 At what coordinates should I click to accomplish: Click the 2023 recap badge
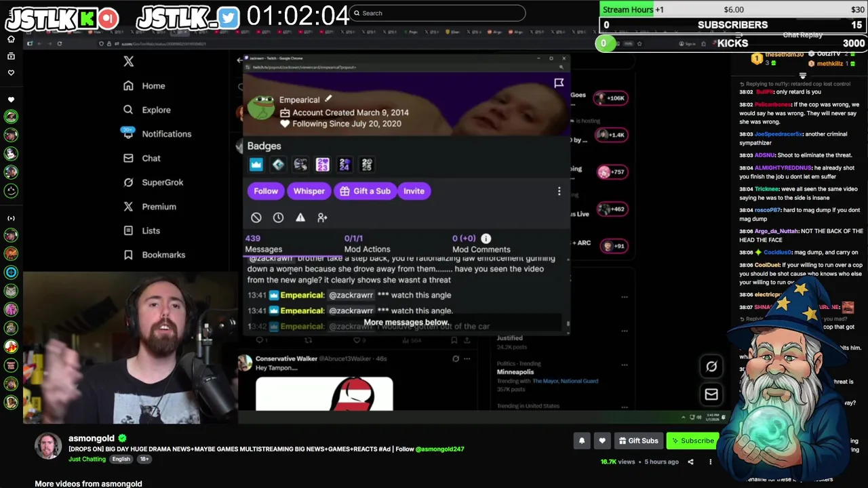coord(322,165)
